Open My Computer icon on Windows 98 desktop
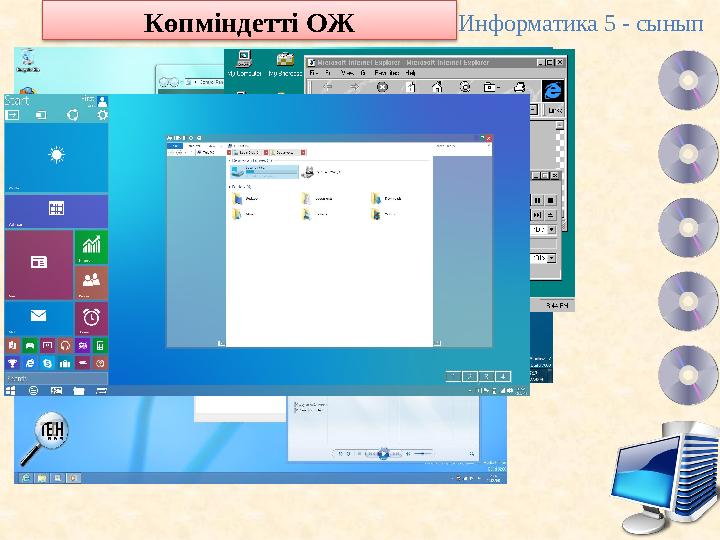 [x=244, y=64]
